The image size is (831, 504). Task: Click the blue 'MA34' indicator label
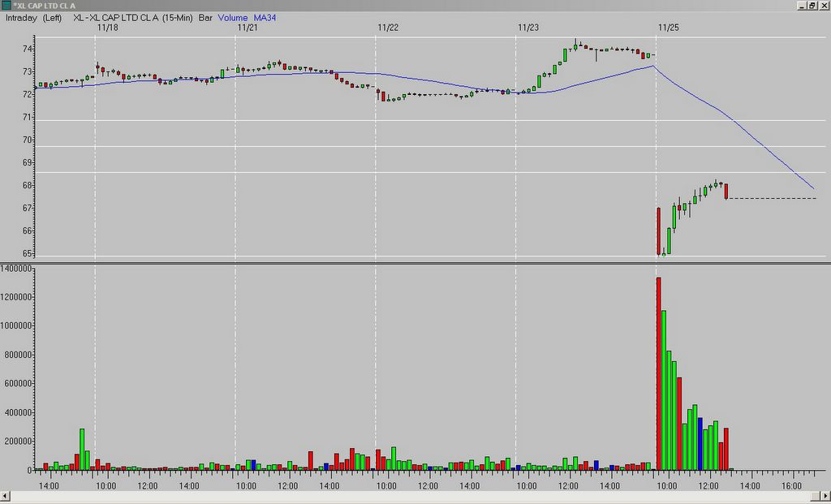(265, 18)
